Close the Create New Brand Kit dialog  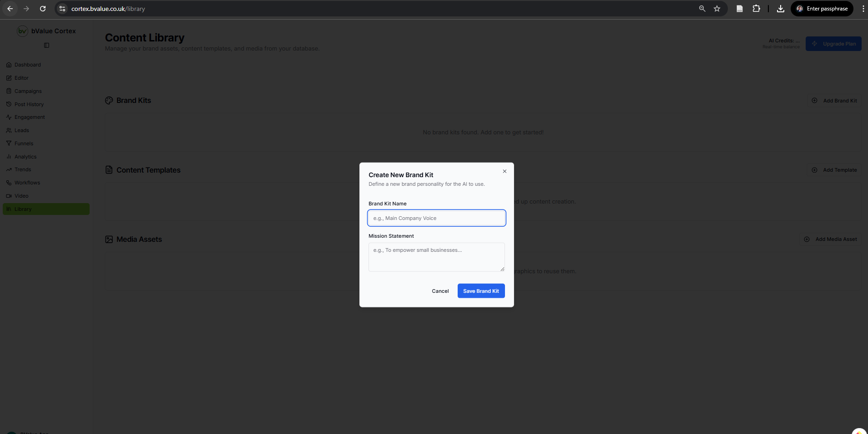pyautogui.click(x=504, y=171)
